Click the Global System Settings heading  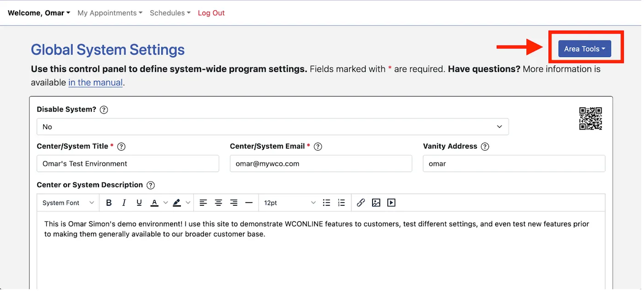click(107, 50)
